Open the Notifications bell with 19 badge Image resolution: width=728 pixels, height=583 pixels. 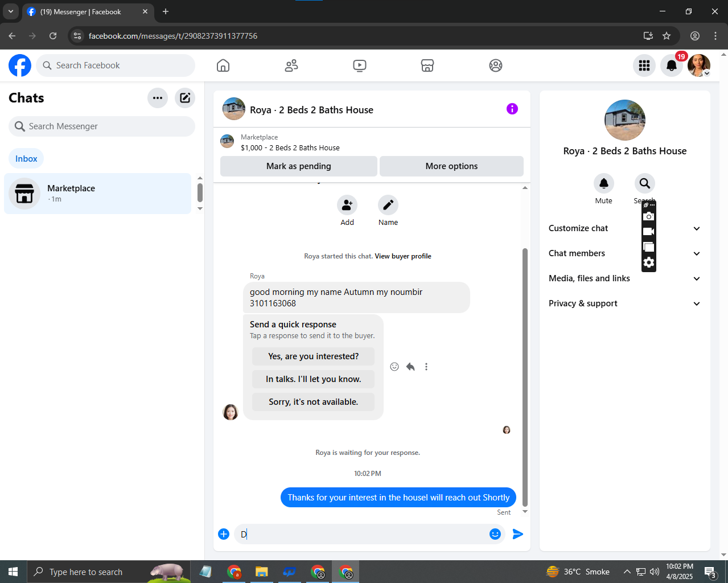(672, 65)
